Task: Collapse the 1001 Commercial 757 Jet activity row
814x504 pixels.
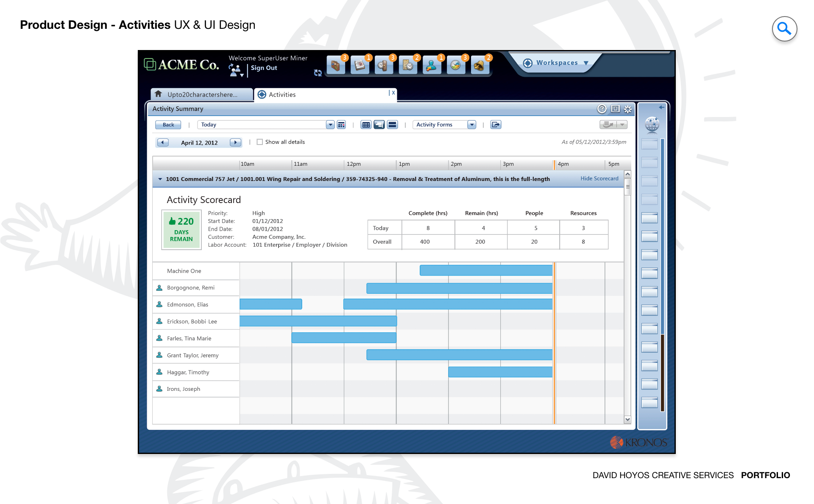Action: [x=160, y=179]
